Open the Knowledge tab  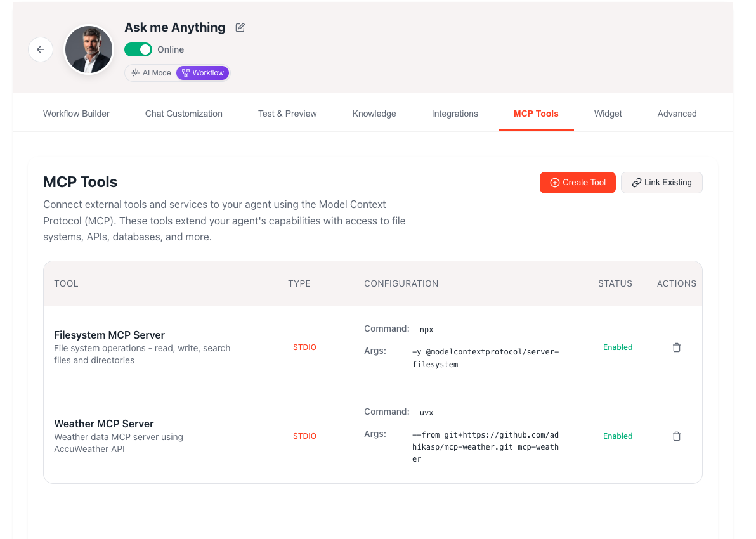pos(374,114)
